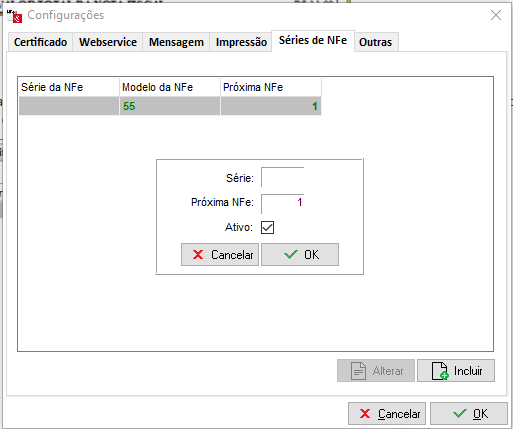
Task: Click the Configurações app icon in title bar
Action: [14, 16]
